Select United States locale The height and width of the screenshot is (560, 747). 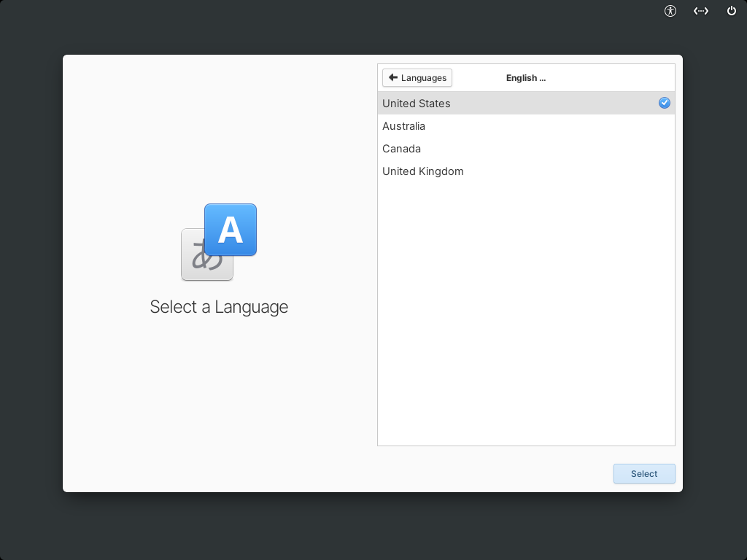(526, 103)
